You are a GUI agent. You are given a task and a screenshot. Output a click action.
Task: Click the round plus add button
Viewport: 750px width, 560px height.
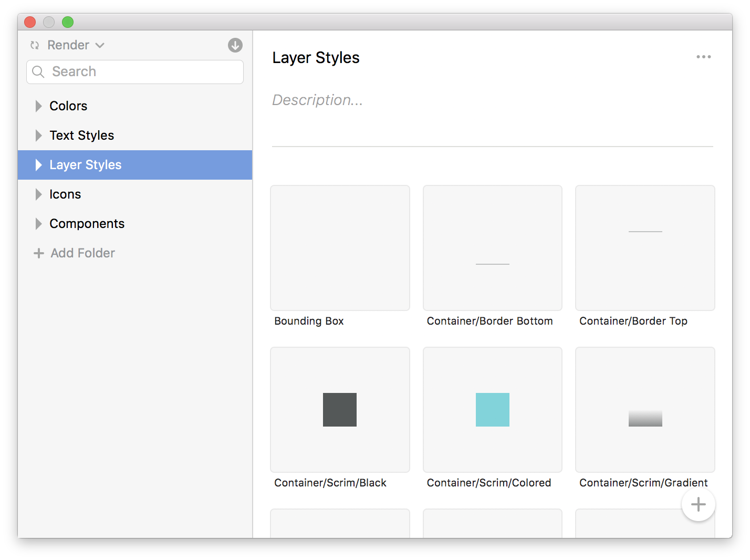point(699,504)
